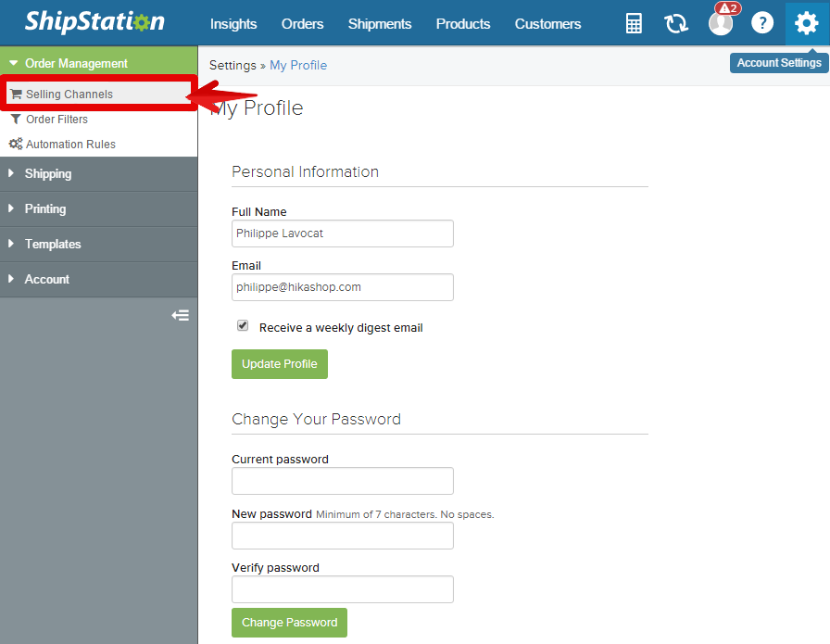Click the Change Password button
The height and width of the screenshot is (644, 830).
[290, 623]
